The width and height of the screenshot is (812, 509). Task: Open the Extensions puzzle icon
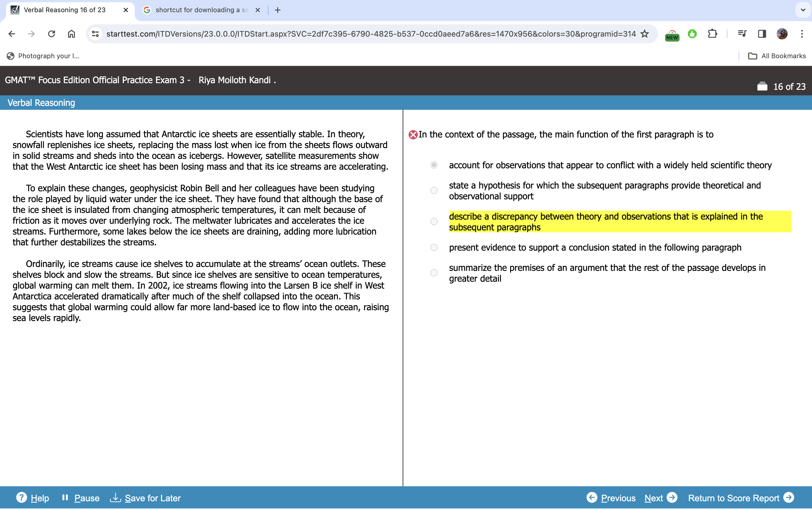pos(712,34)
